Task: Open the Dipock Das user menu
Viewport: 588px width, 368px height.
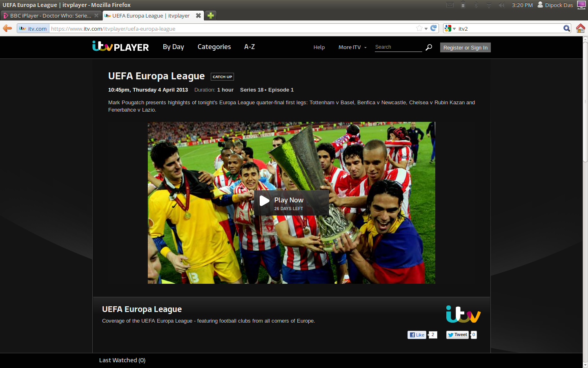Action: tap(555, 5)
